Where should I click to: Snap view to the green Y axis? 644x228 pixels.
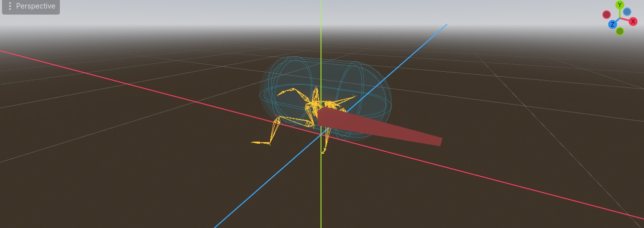pyautogui.click(x=620, y=5)
